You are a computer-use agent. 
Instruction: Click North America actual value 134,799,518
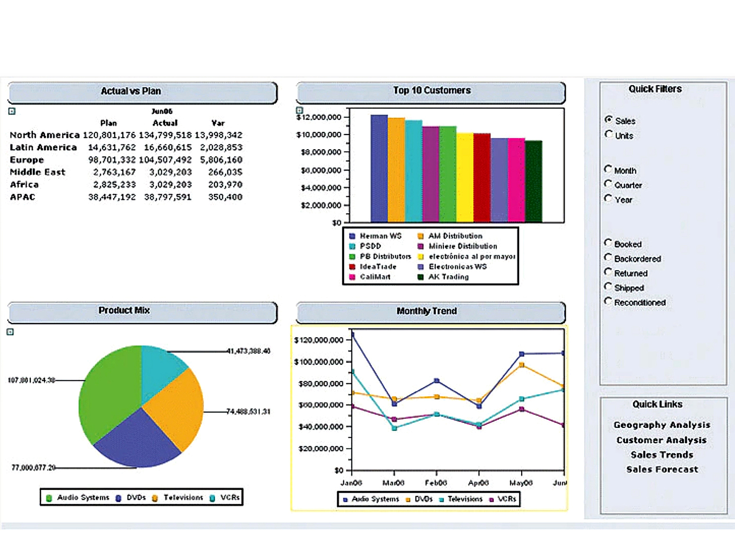tap(165, 135)
